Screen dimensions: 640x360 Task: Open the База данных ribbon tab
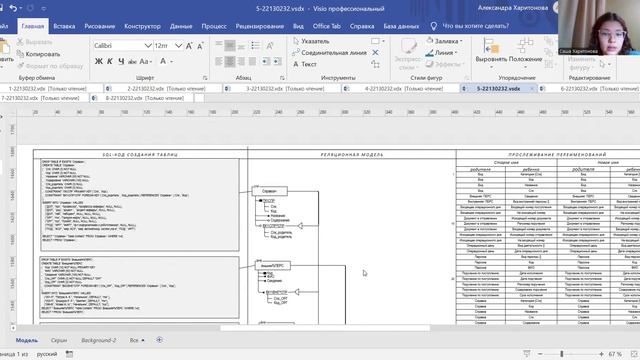point(401,26)
